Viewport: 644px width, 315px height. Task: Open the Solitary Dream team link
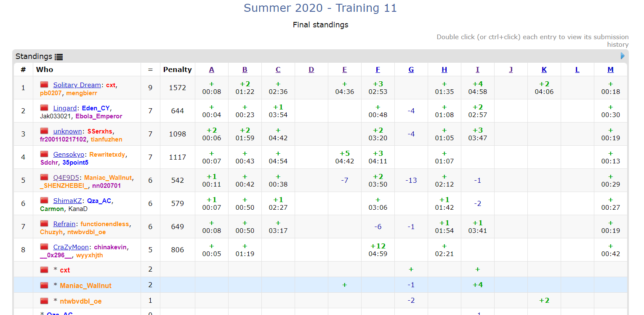pos(77,85)
